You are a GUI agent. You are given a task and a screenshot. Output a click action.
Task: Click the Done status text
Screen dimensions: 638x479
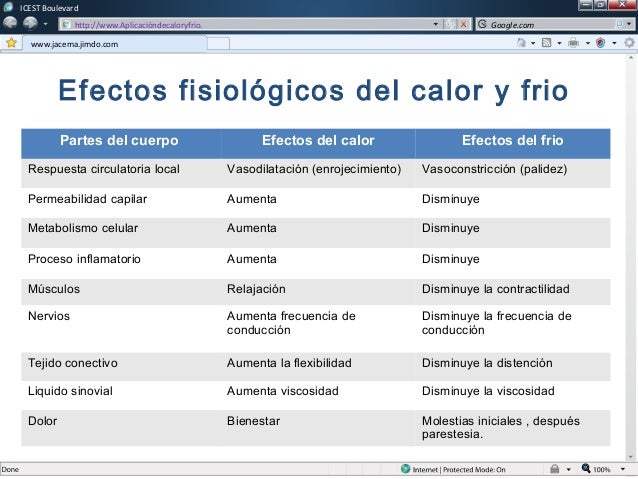pos(10,470)
